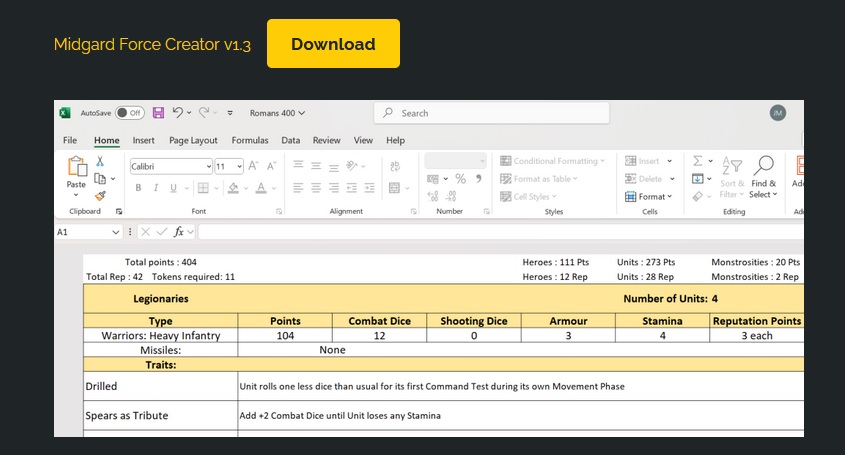Open the Help tab
Image resolution: width=845 pixels, height=455 pixels.
(x=395, y=140)
